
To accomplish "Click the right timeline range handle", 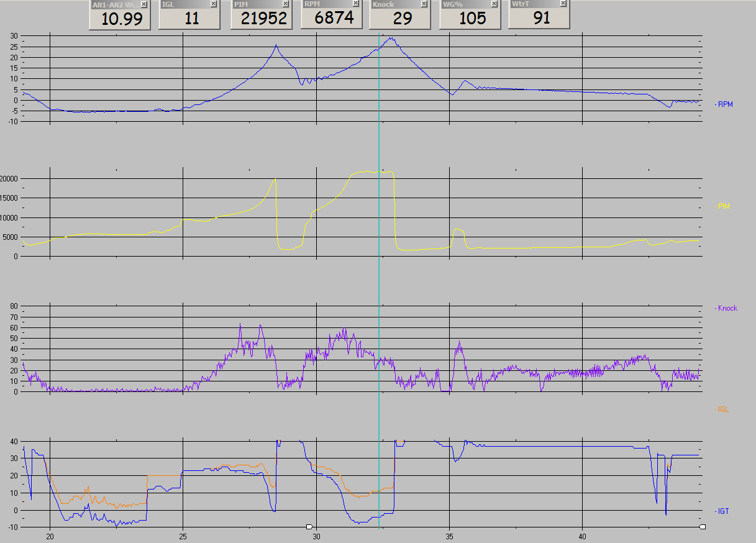I will point(703,527).
